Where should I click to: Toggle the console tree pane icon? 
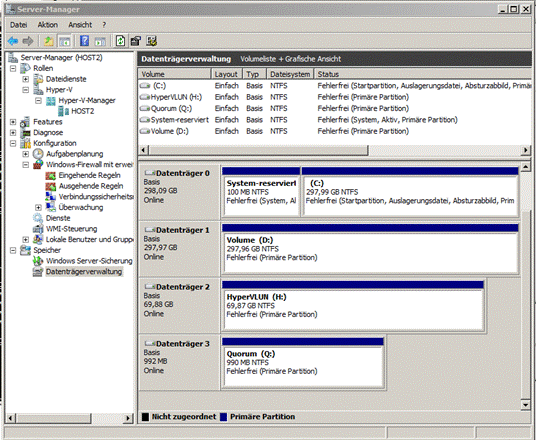65,41
